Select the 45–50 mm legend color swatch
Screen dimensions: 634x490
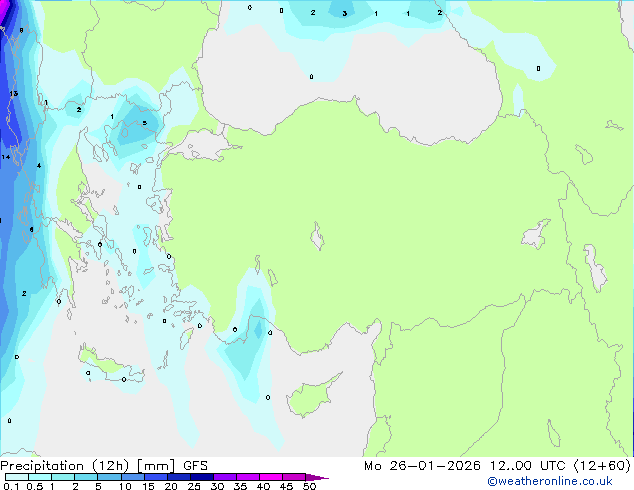294,477
